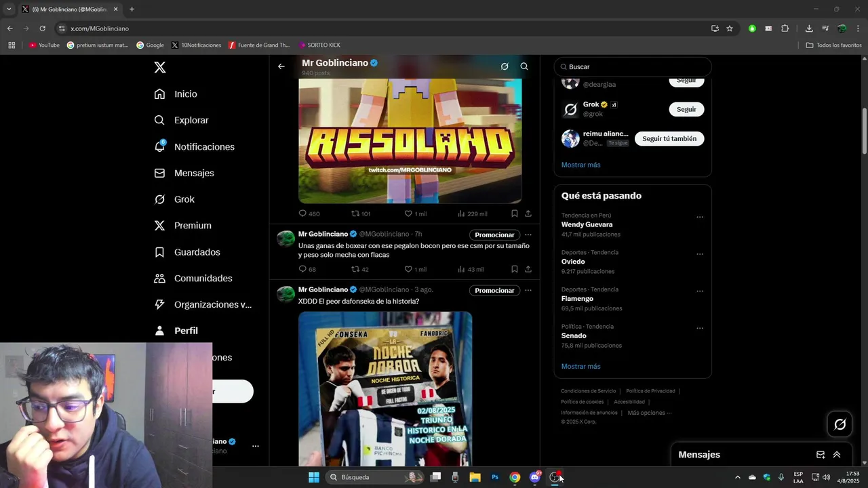
Task: Open options for Wendy Guevara trend
Action: [700, 218]
